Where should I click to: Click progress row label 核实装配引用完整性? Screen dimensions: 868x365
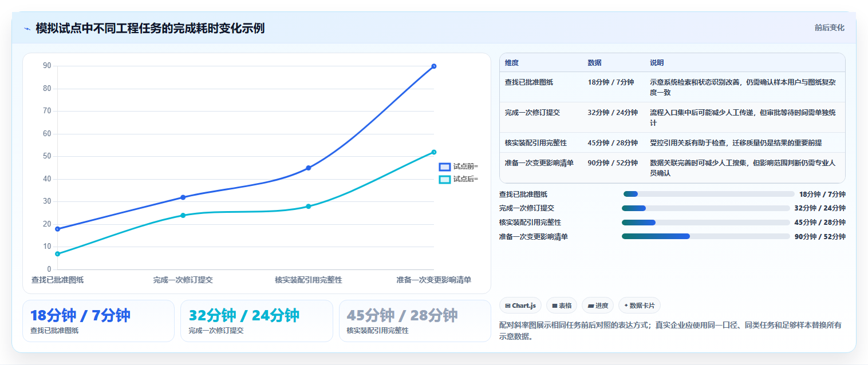[530, 222]
